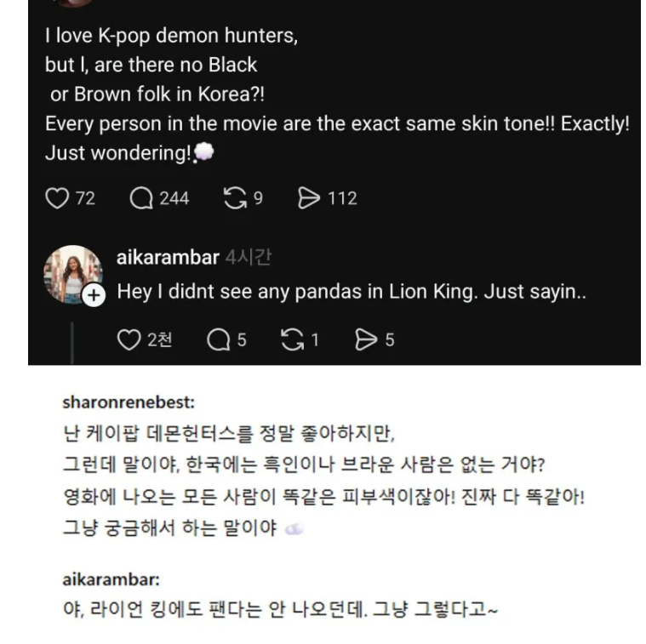Repost the original K-pop post
Screen dimensions: 646x644
click(x=235, y=198)
